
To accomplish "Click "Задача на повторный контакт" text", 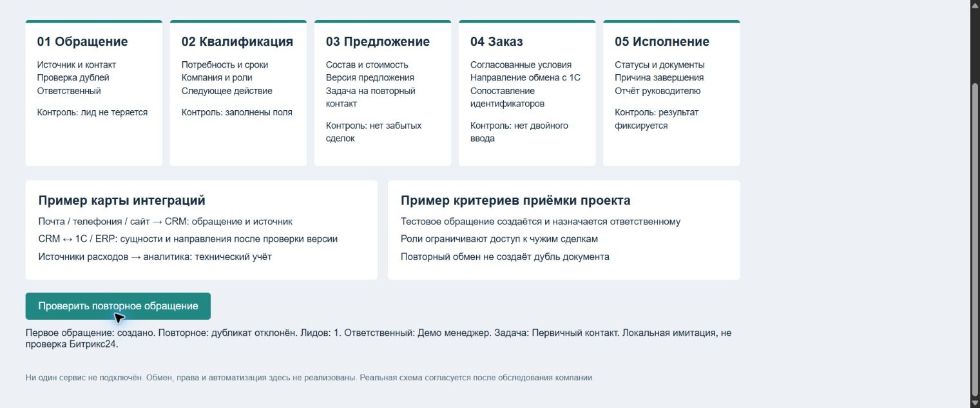I will [x=370, y=97].
